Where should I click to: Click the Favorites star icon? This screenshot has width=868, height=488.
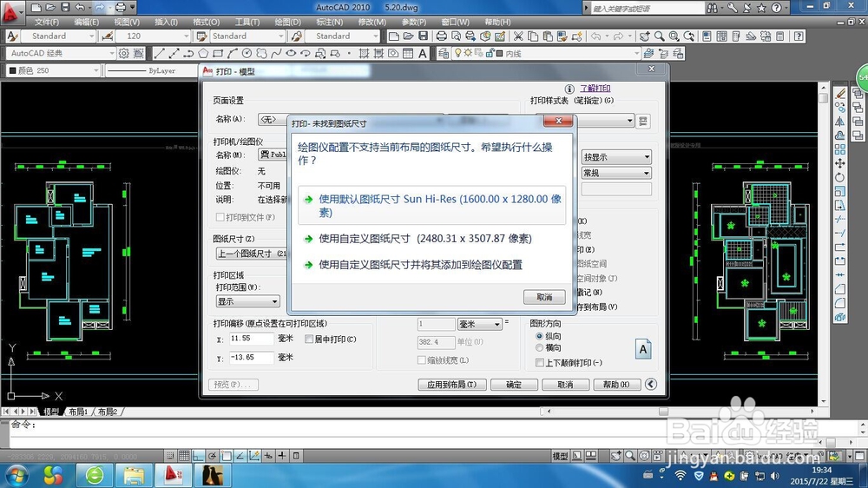coord(762,8)
